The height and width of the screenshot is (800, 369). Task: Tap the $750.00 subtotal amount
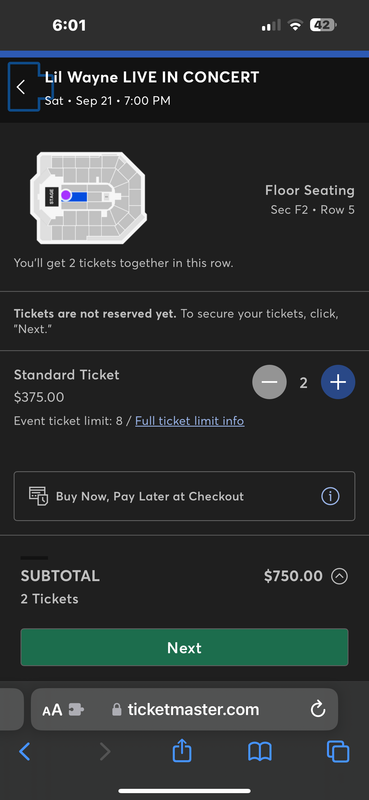click(293, 577)
